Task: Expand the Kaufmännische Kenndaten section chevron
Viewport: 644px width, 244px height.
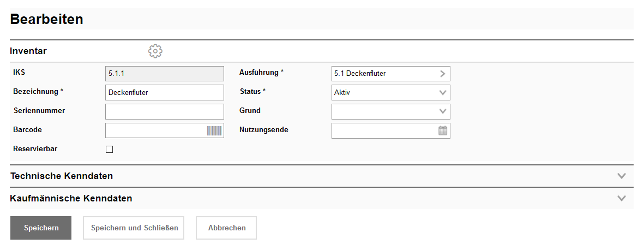Action: [x=621, y=198]
